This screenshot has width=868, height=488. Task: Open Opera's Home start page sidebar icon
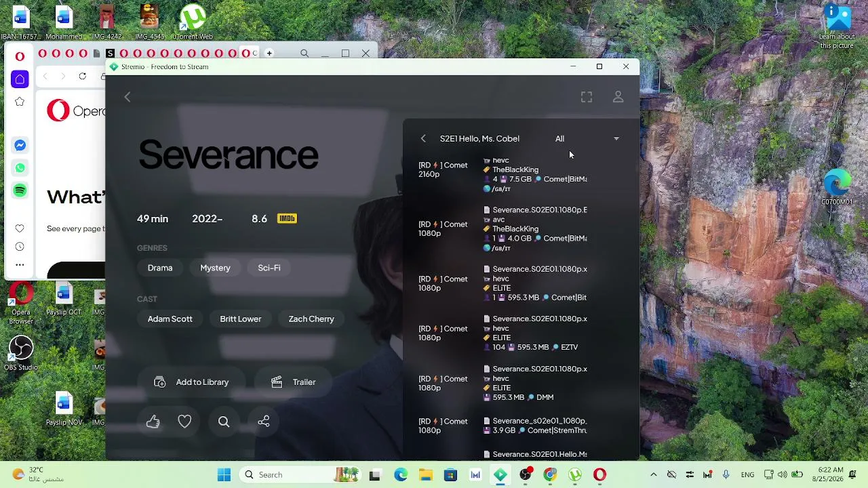(20, 79)
